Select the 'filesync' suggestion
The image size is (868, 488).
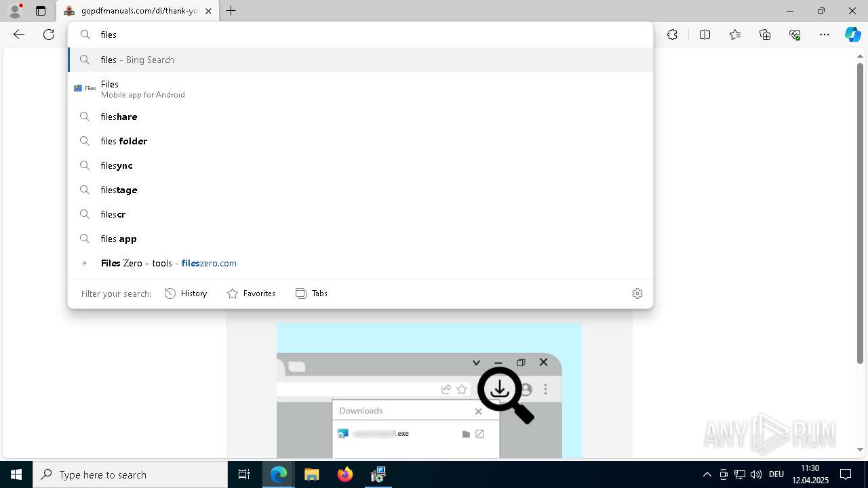point(360,165)
